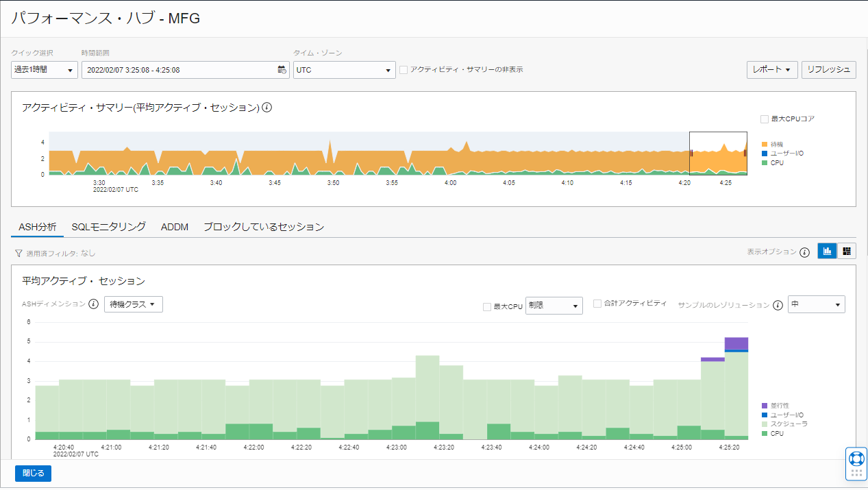Open the タイム・ゾーン dropdown showing UTC
The width and height of the screenshot is (868, 490).
(x=344, y=69)
